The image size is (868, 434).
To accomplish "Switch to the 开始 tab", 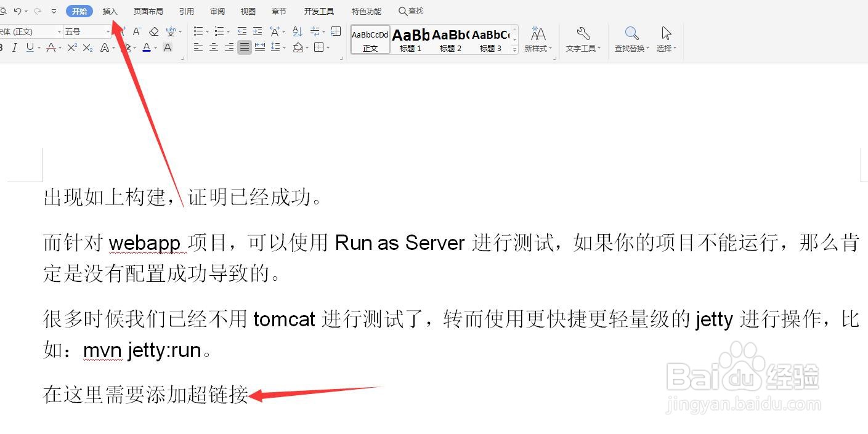I will (x=79, y=11).
